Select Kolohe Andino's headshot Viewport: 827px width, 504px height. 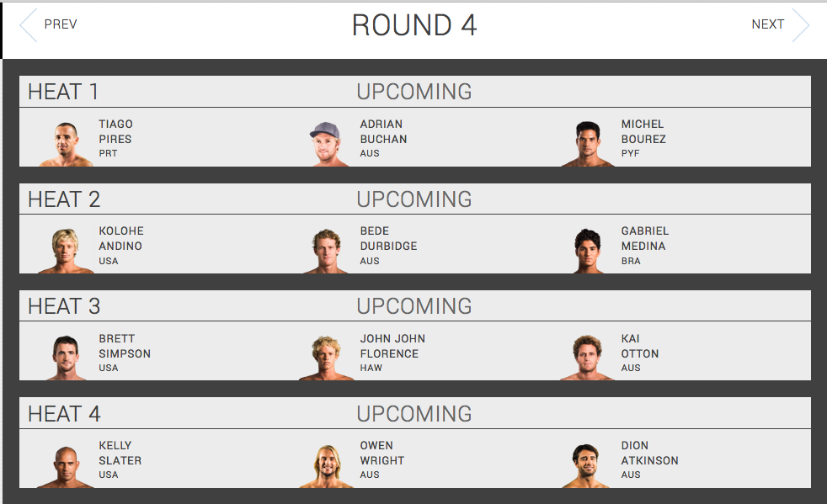point(66,251)
